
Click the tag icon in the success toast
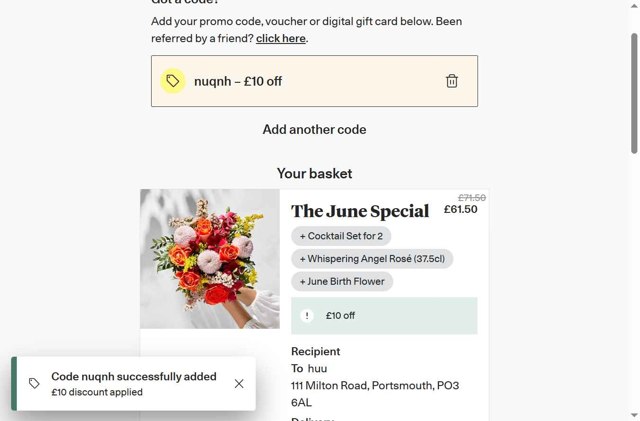(34, 384)
